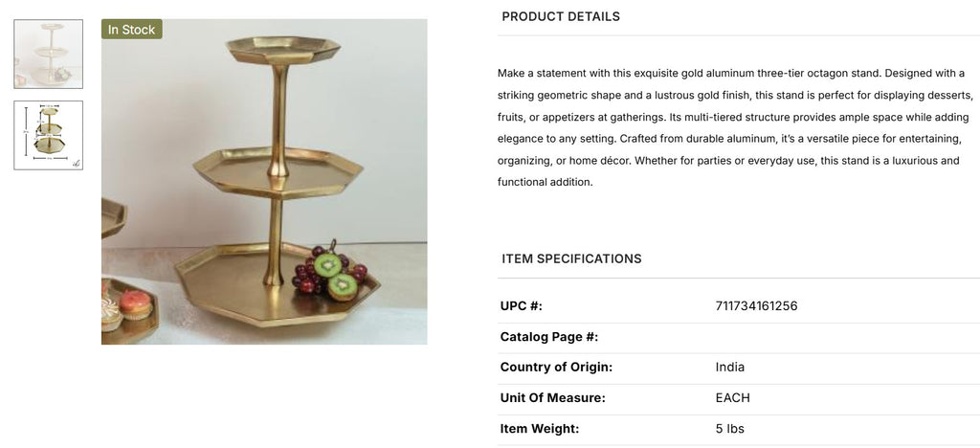
Task: Click the middle tier of the gold stand
Action: (x=278, y=169)
